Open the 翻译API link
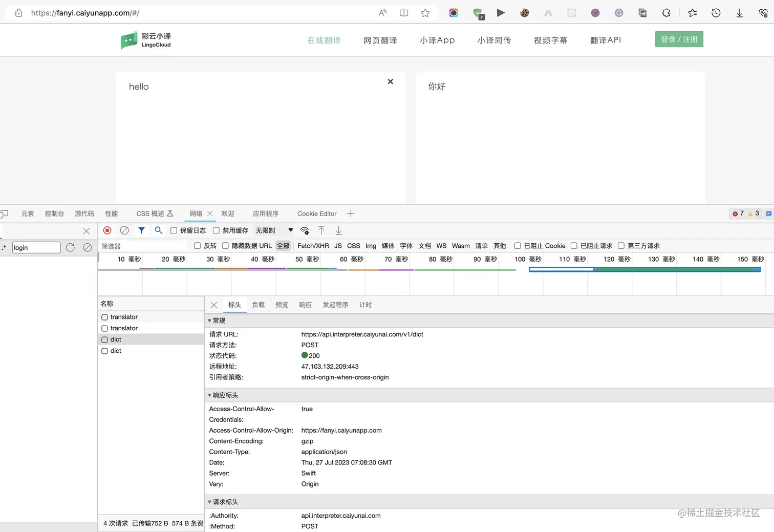Viewport: 774px width, 532px height. tap(606, 40)
